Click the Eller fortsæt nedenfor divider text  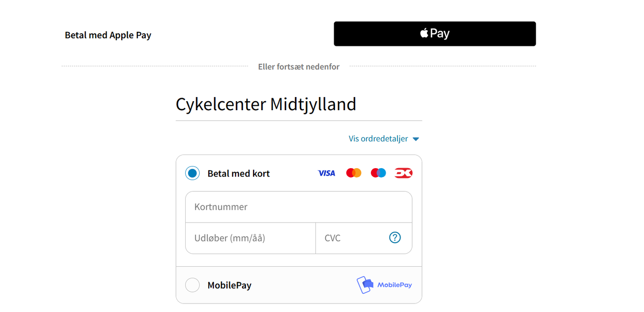coord(299,66)
